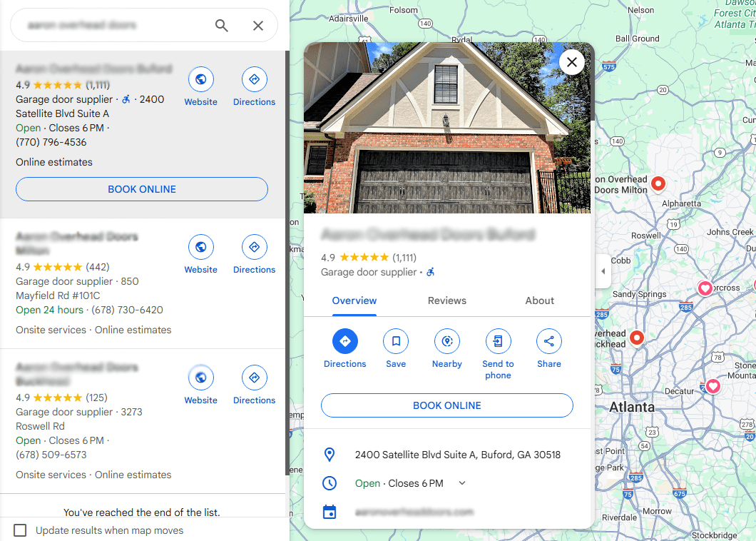Click the search magnifier icon
Screen dimensions: 756x541
click(x=221, y=25)
